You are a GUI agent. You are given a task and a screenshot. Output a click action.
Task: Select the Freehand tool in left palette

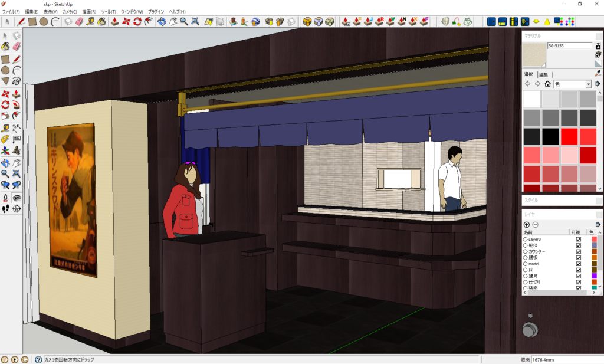pyautogui.click(x=17, y=81)
